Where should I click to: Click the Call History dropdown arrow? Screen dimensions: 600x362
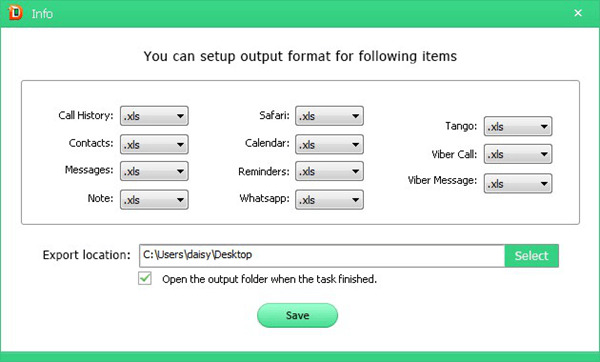[180, 116]
